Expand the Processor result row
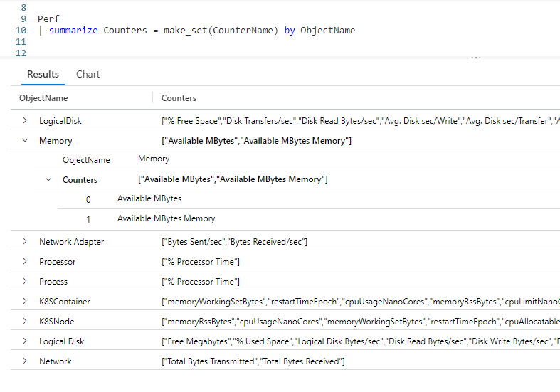Image resolution: width=560 pixels, height=392 pixels. 25,262
